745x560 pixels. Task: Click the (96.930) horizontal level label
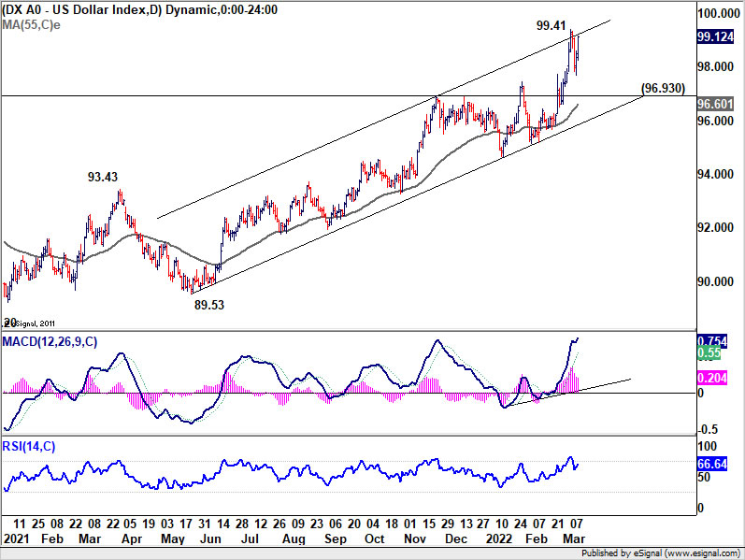point(664,88)
